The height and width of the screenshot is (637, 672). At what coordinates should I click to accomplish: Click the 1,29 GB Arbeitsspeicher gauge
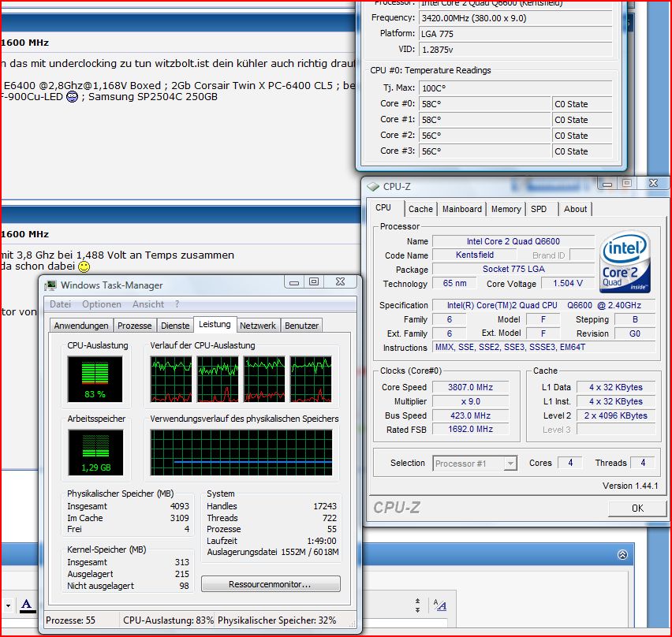(95, 453)
